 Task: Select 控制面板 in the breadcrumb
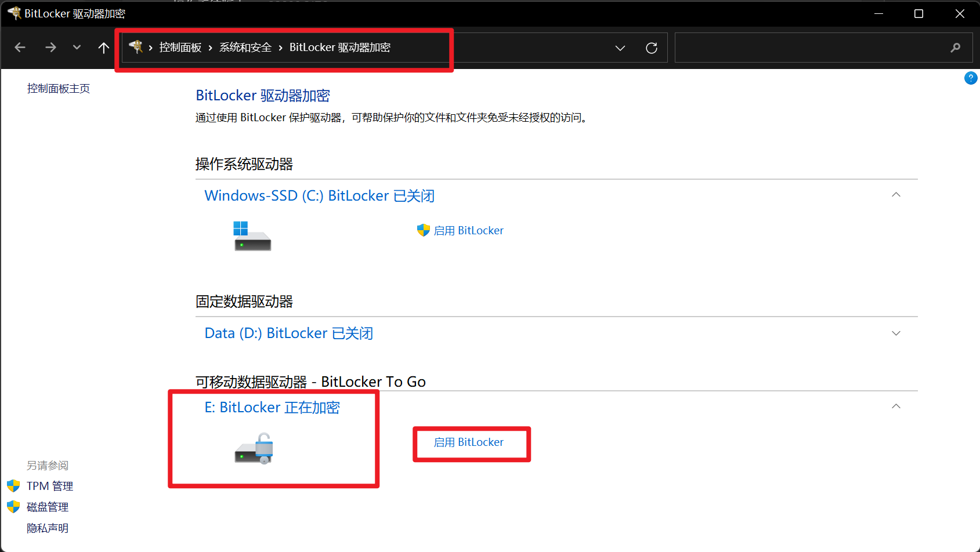coord(180,48)
